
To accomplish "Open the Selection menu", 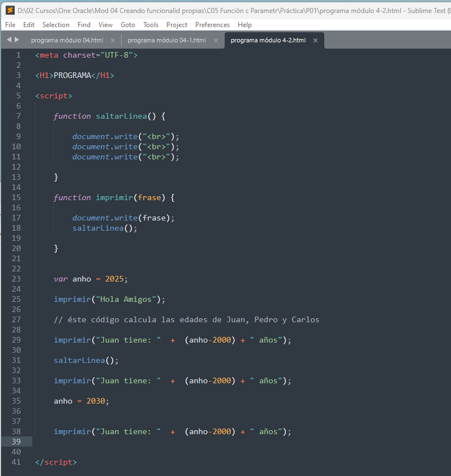I will tap(56, 25).
